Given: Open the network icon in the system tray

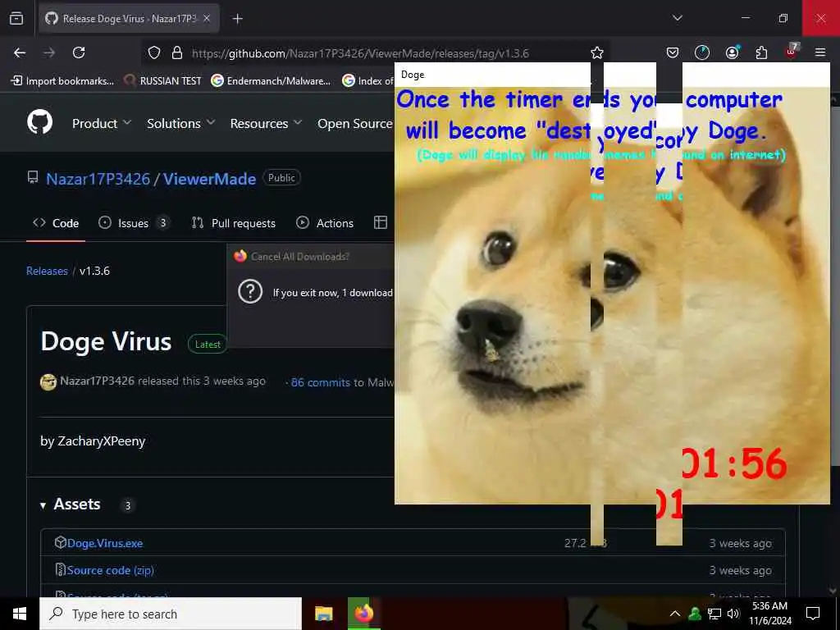Looking at the screenshot, I should pyautogui.click(x=714, y=614).
